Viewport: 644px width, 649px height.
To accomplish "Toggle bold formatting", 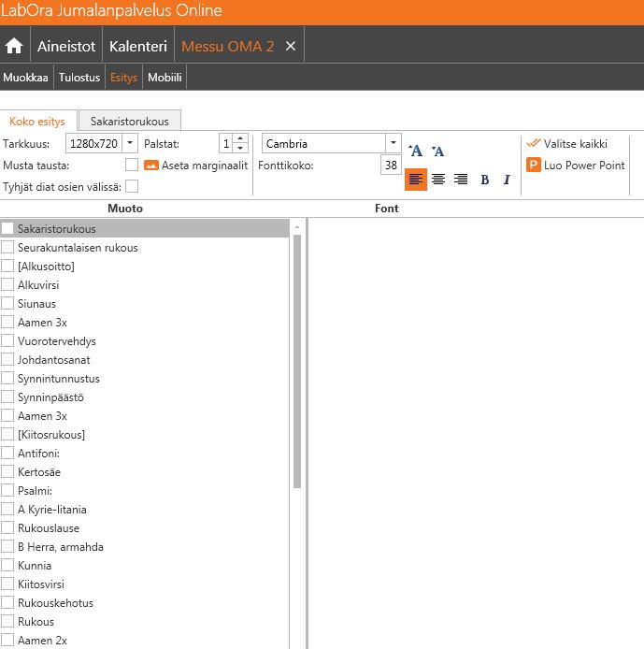I will pyautogui.click(x=485, y=180).
